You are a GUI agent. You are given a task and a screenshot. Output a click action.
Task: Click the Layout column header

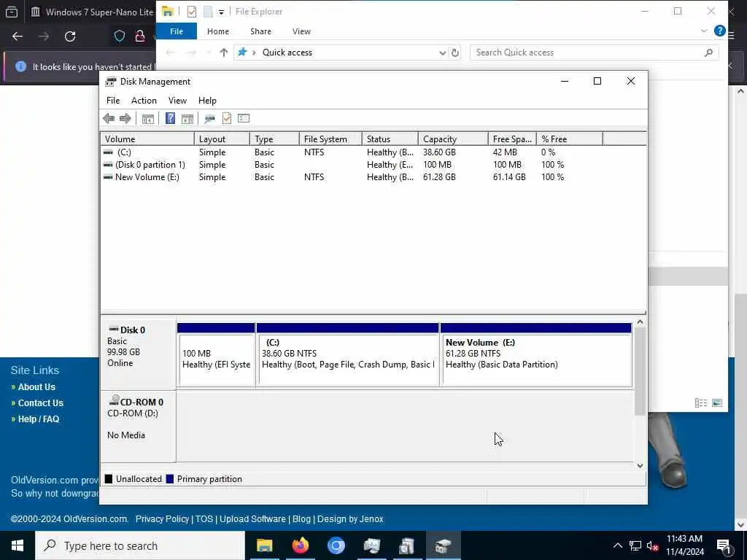(222, 139)
